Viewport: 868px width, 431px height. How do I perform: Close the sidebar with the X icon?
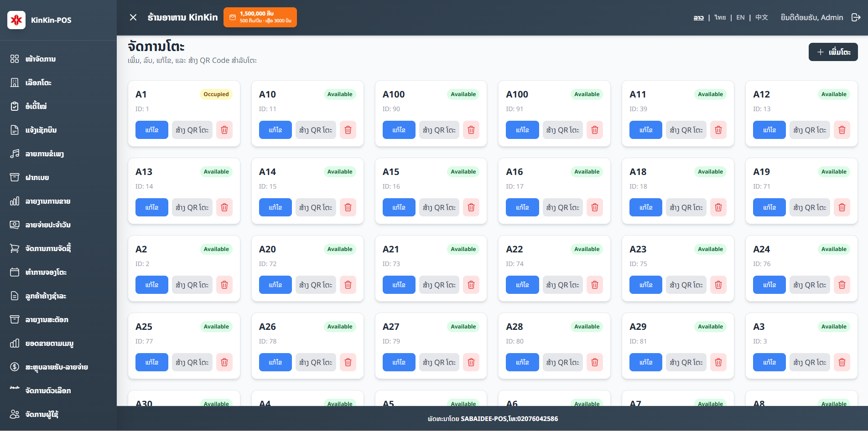click(x=133, y=17)
